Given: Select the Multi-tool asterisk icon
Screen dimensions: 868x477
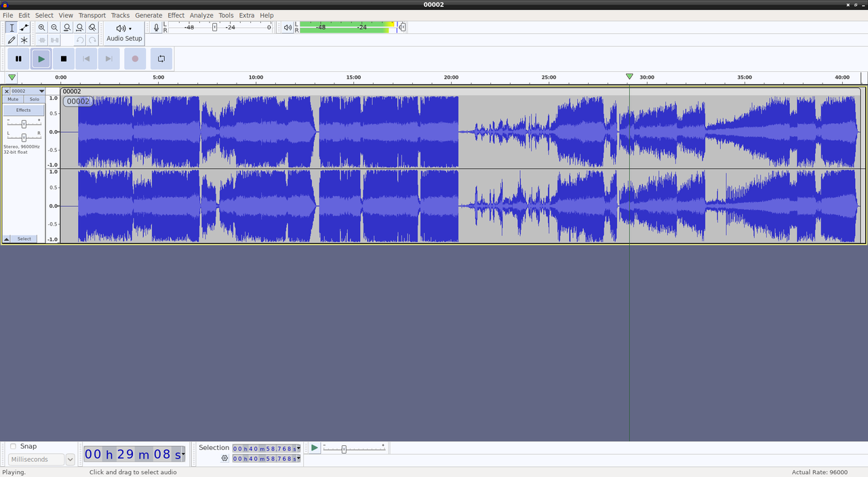Looking at the screenshot, I should tap(24, 41).
